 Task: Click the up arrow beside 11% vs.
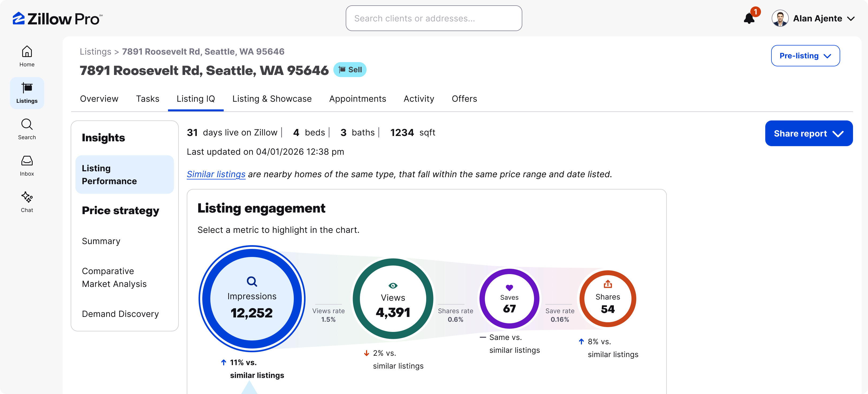click(223, 362)
